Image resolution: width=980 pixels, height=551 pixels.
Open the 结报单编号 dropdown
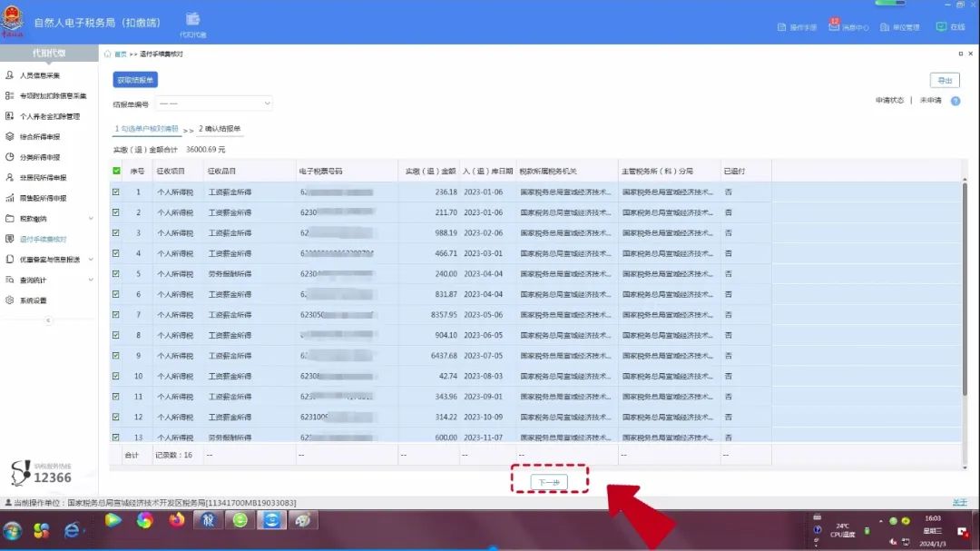coord(214,104)
